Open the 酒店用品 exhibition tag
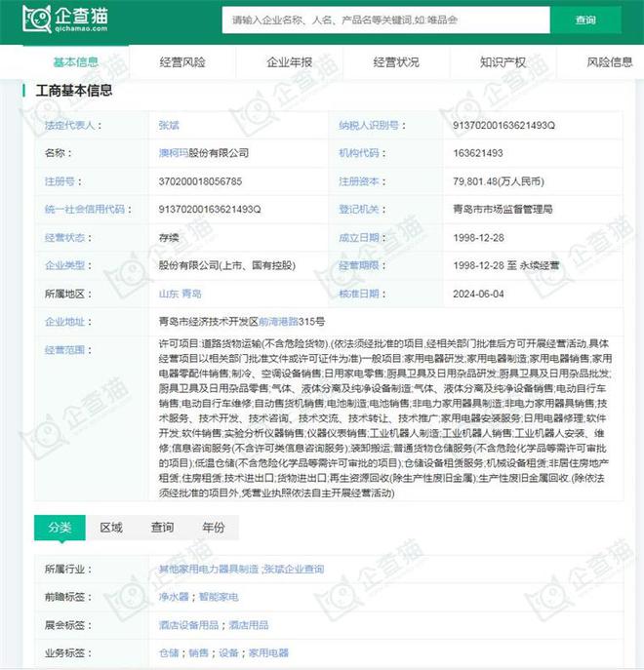Screen dimensions: 644x670 [x=249, y=625]
